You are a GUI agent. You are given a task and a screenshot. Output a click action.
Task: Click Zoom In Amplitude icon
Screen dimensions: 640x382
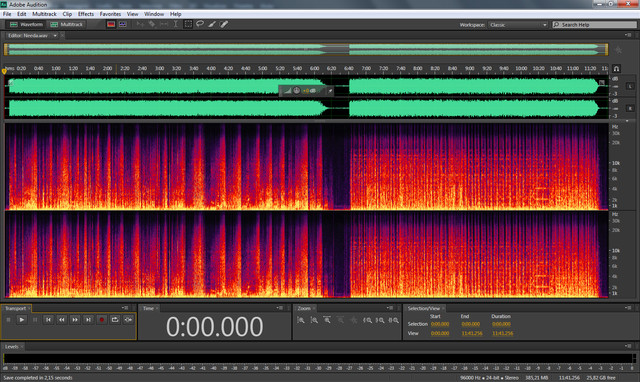(301, 320)
